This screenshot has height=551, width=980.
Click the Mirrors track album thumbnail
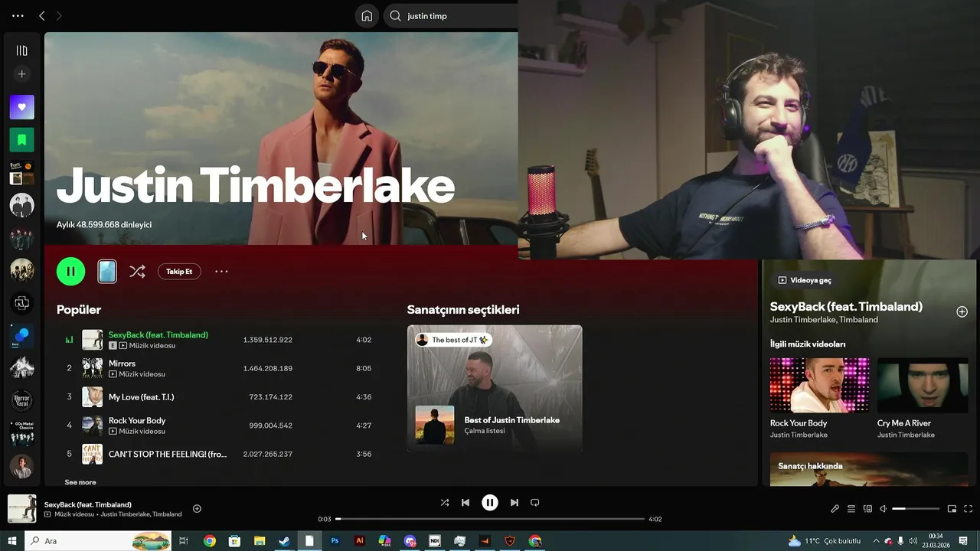(x=93, y=368)
